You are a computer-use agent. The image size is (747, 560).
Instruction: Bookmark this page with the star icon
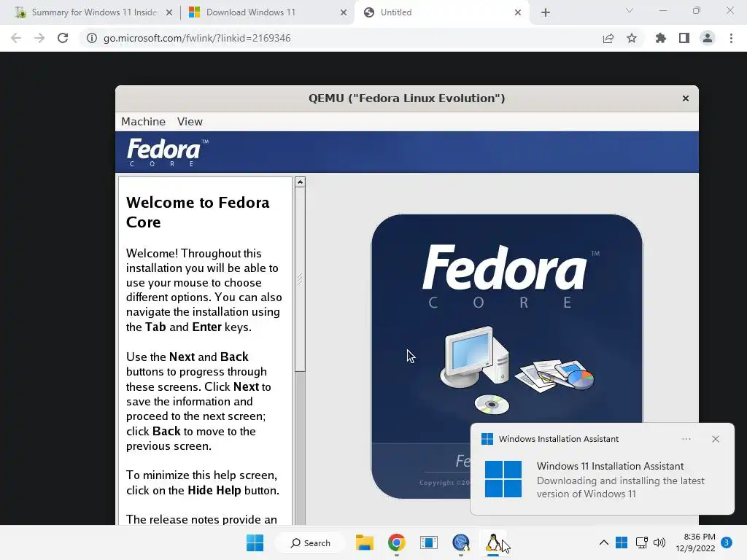coord(632,38)
